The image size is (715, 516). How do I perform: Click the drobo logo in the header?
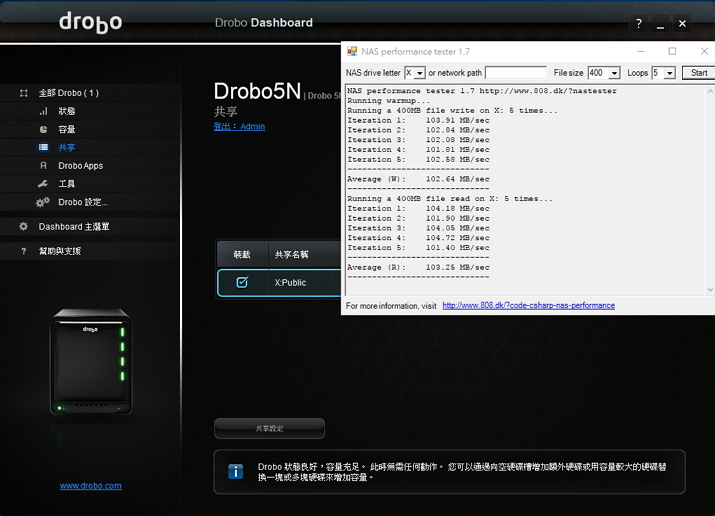click(x=90, y=22)
